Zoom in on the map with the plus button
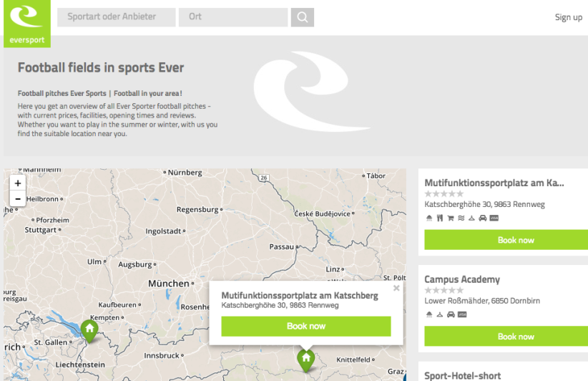This screenshot has height=381, width=588. coord(18,183)
